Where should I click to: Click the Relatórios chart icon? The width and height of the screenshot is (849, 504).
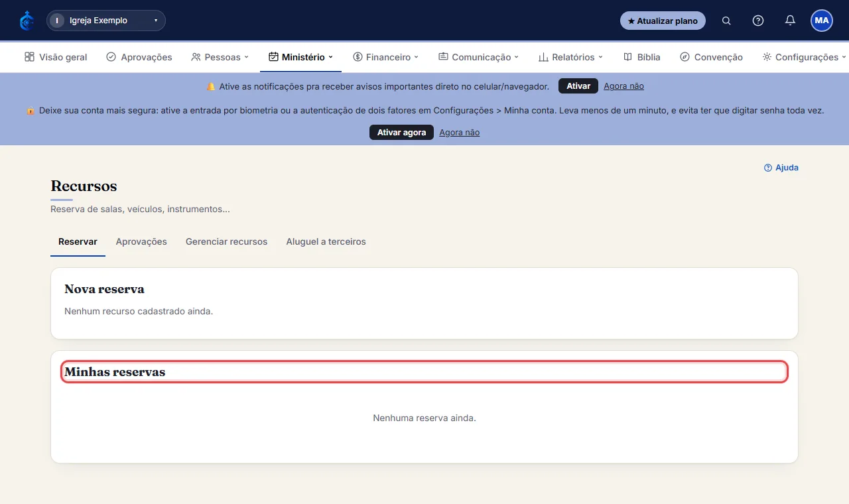543,57
